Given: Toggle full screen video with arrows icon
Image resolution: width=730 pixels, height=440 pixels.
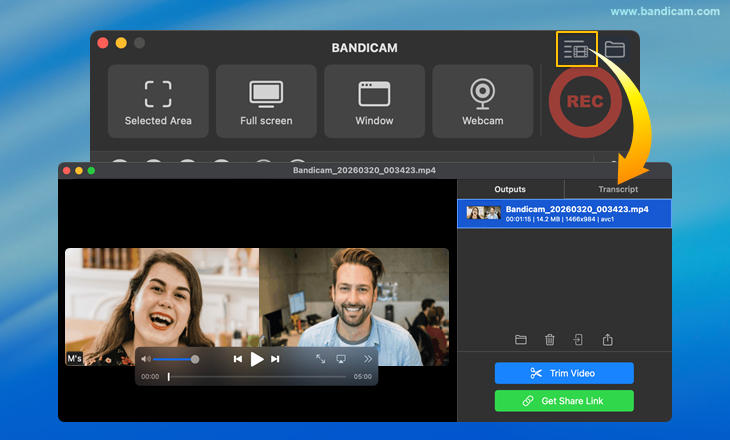Looking at the screenshot, I should [321, 359].
